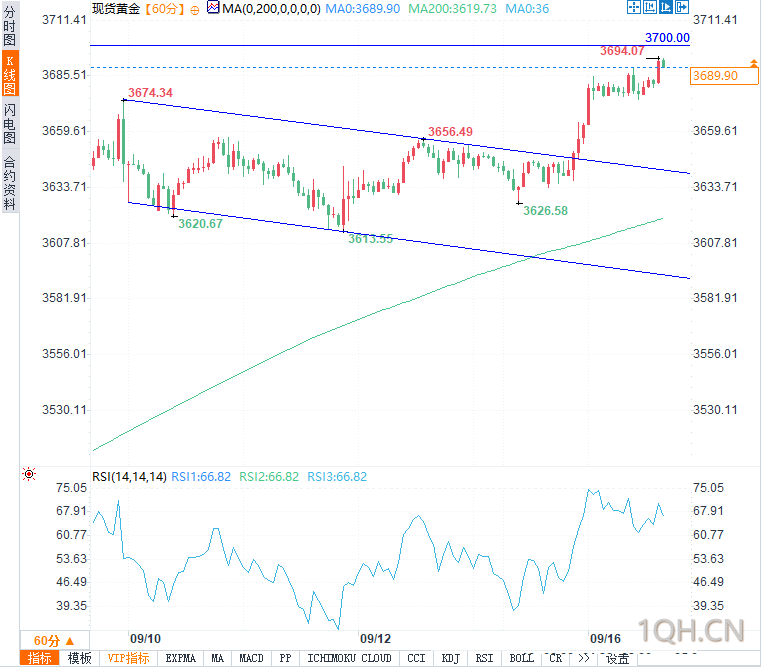The image size is (761, 667).
Task: Open 合约资料 contract info
Action: (x=9, y=183)
